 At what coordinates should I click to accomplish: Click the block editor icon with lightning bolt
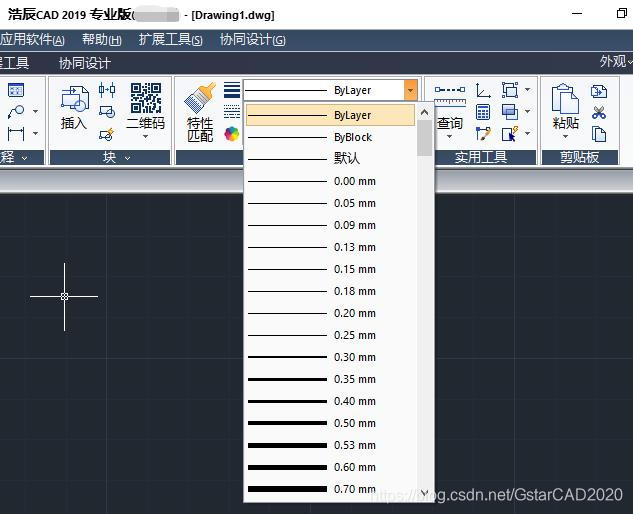[107, 134]
